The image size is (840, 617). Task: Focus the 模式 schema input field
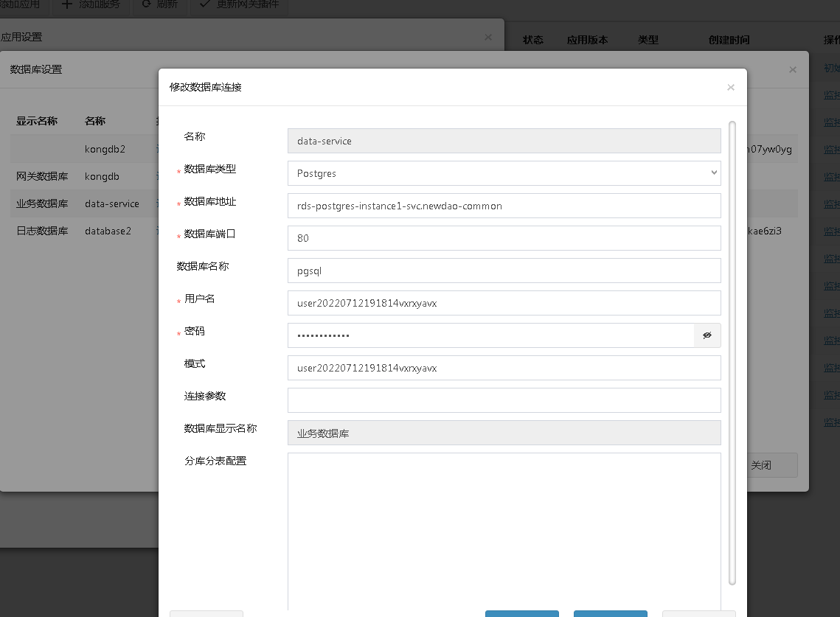click(504, 368)
